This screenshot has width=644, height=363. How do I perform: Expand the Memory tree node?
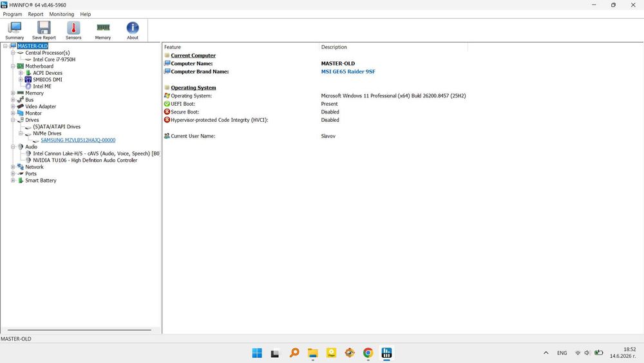click(13, 93)
